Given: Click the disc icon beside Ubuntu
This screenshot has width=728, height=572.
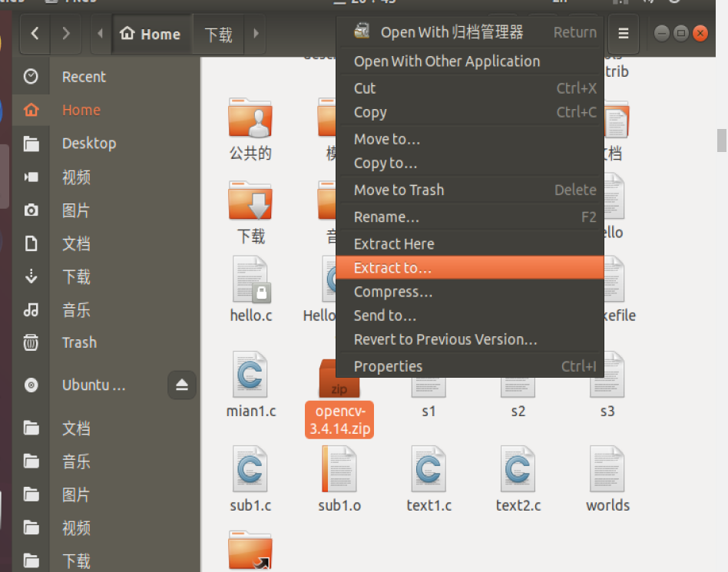Looking at the screenshot, I should [x=31, y=385].
